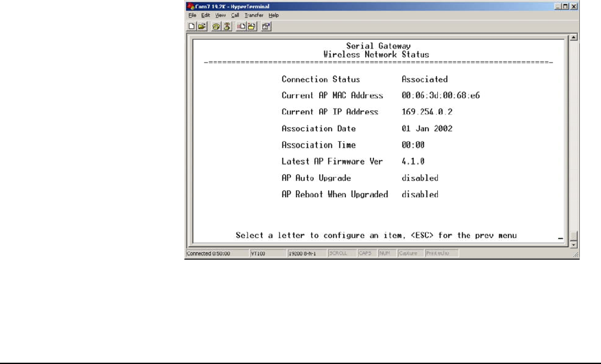This screenshot has height=364, width=601.
Task: Click the window title 'Com7 19.2K - HyperTerminal'
Action: (x=232, y=6)
